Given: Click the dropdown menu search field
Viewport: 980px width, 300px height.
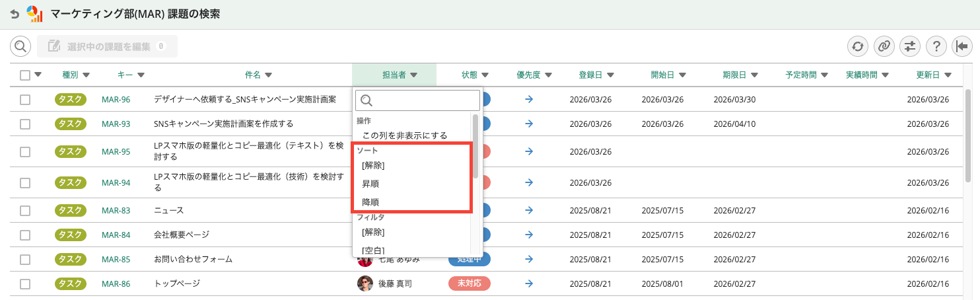Looking at the screenshot, I should click(417, 100).
